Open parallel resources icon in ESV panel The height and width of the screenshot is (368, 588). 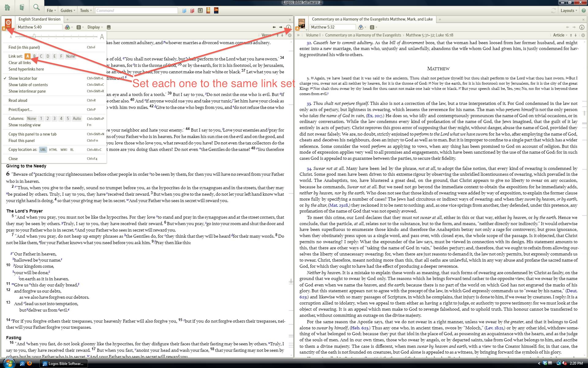coord(79,27)
